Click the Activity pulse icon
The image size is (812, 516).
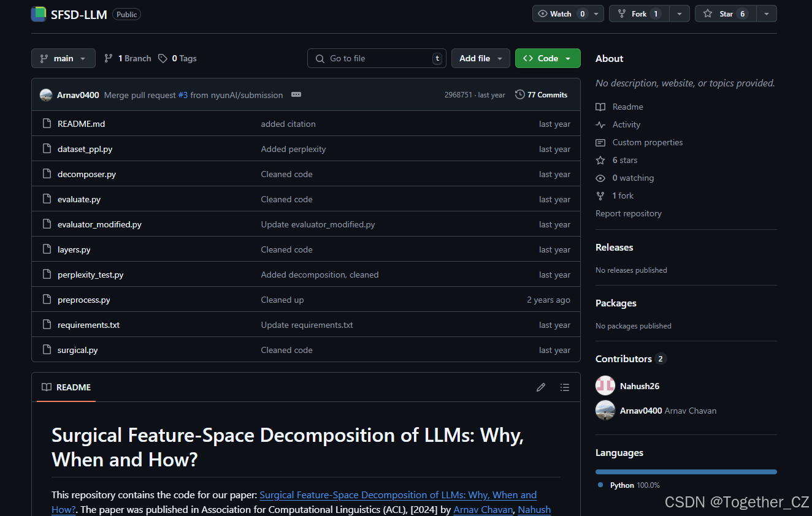(600, 124)
